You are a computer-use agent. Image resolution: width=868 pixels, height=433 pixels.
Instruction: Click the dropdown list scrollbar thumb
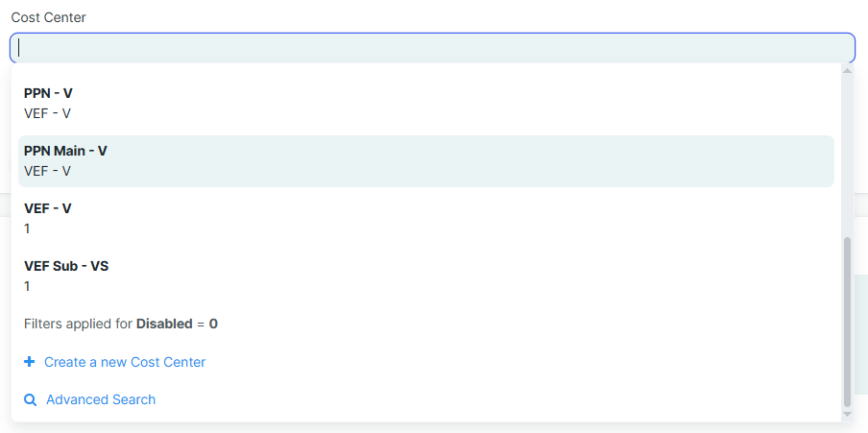(847, 322)
